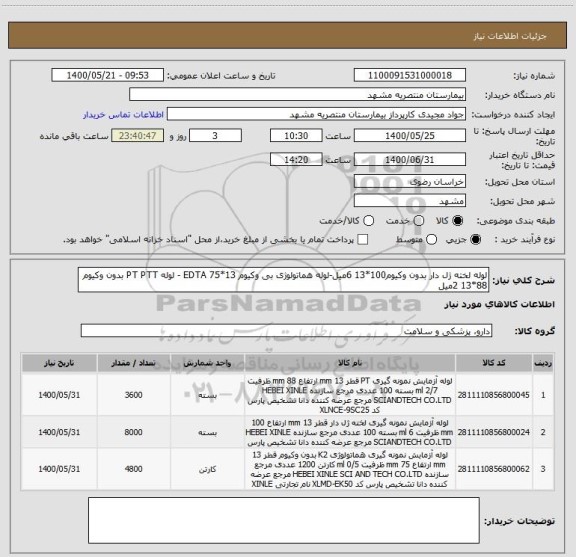Click the requester name field جواد مجیدی
Screen dimensions: 576x557
316,114
